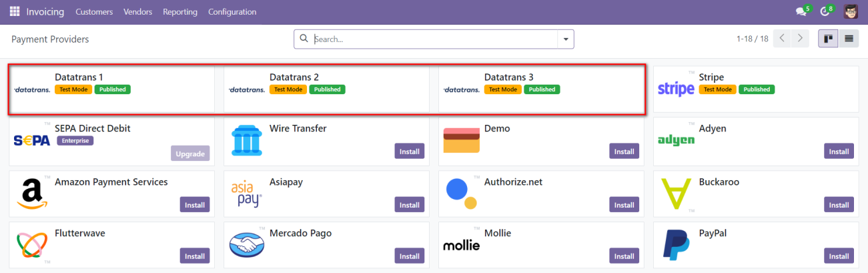Switch to Kanban view
Screen dimensions: 868x273
[x=828, y=39]
